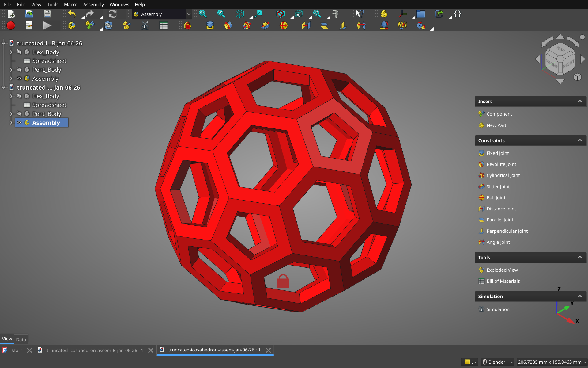Click the New document icon
588x368 pixels.
11,14
